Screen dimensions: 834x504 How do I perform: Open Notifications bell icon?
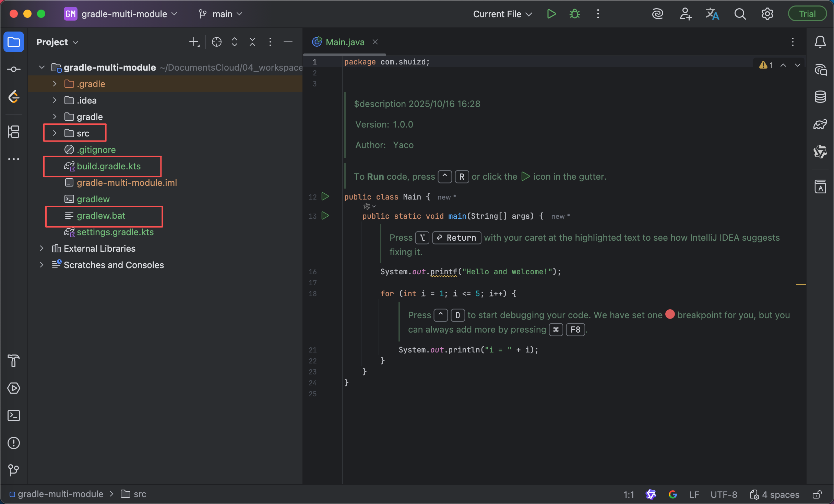(x=820, y=42)
